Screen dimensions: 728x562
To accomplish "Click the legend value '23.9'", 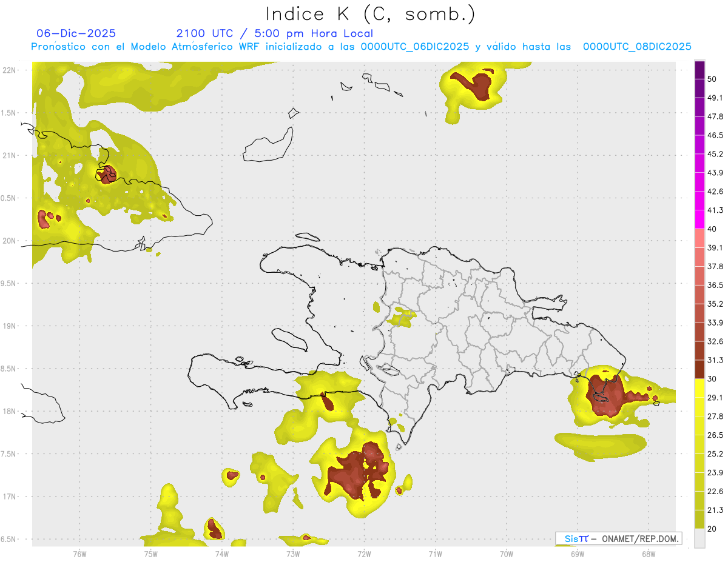I will pyautogui.click(x=715, y=473).
